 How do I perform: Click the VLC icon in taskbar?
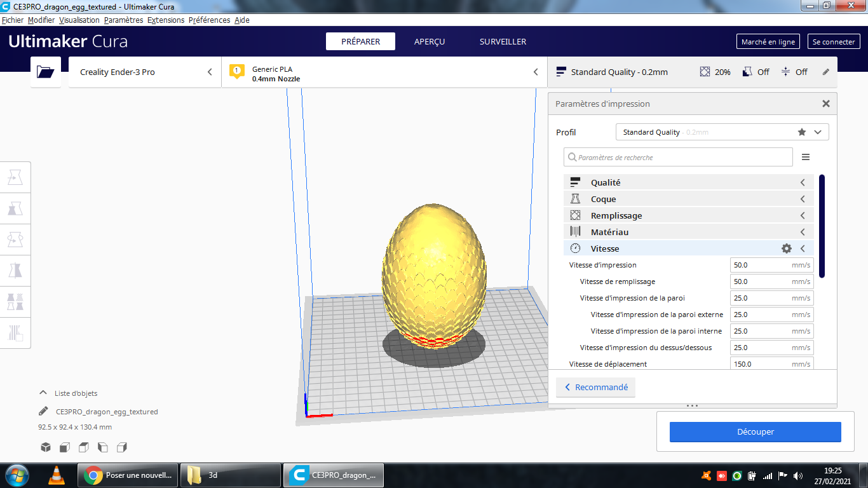click(57, 475)
